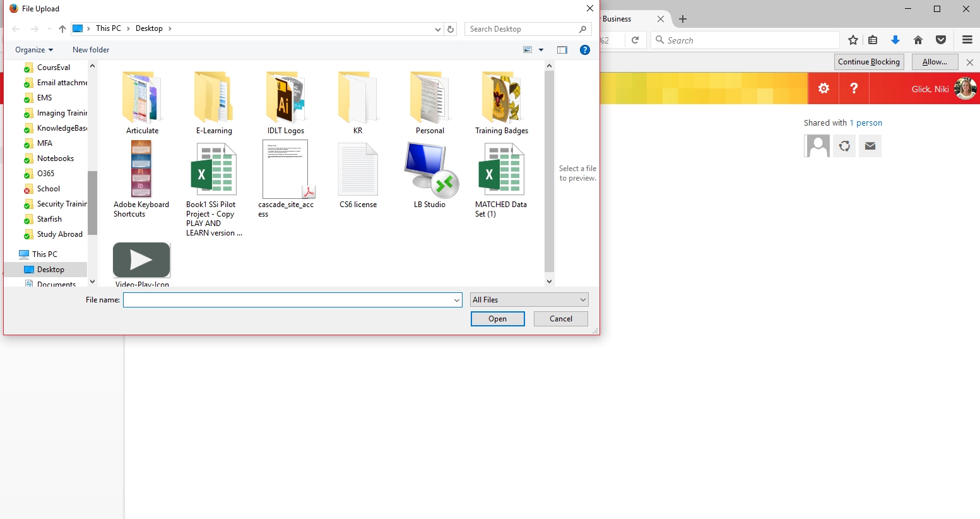This screenshot has width=980, height=519.
Task: Open the File Upload dialog help icon
Action: [585, 50]
